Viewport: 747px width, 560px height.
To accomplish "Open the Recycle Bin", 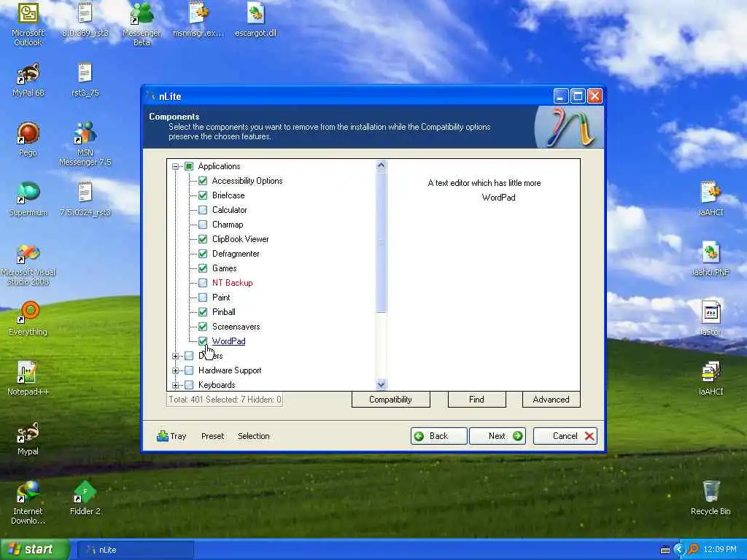I will (x=711, y=498).
